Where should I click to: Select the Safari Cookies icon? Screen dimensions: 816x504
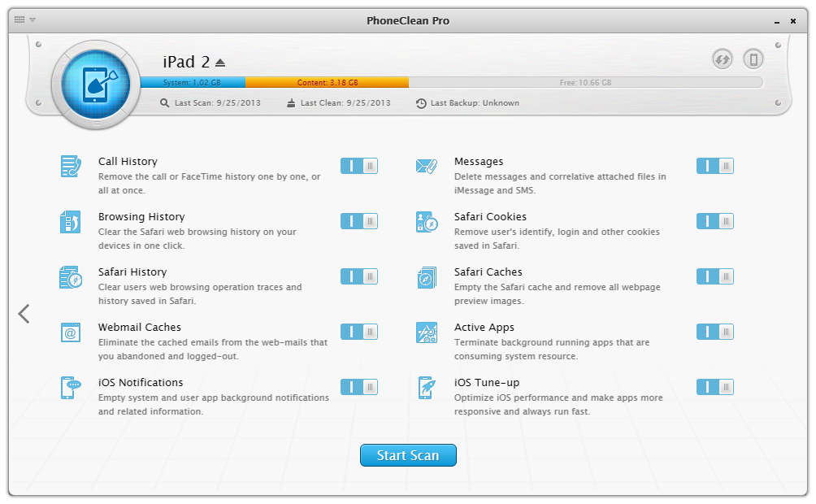427,222
